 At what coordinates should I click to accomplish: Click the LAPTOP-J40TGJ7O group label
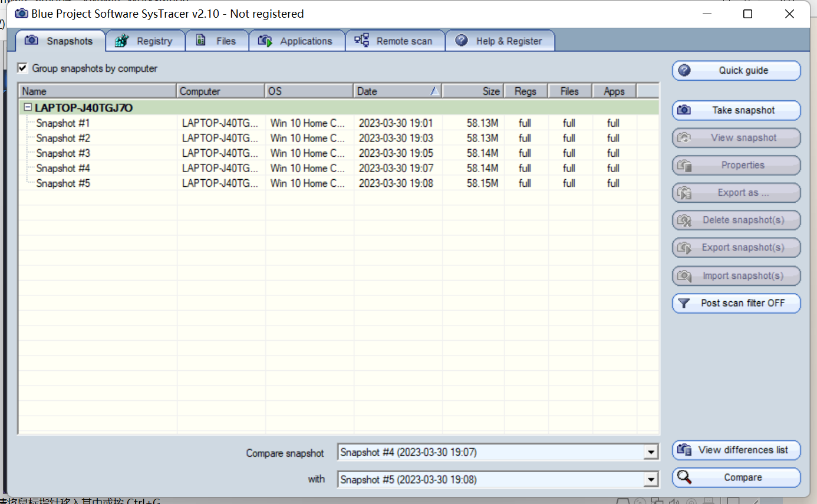[84, 108]
